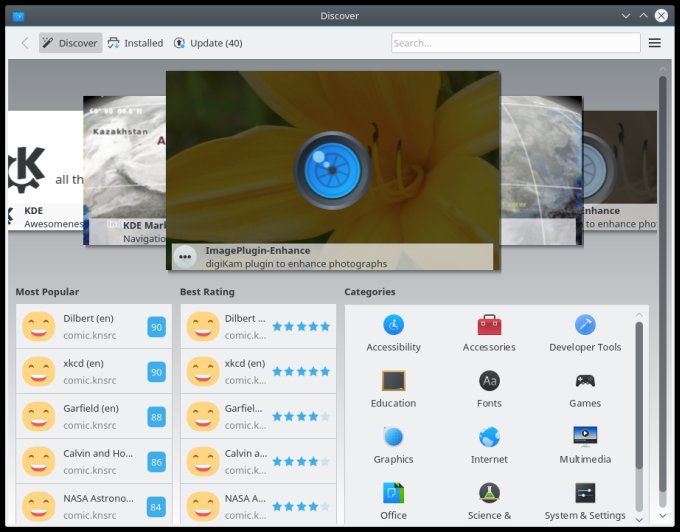Open the hamburger menu
The height and width of the screenshot is (532, 680).
(655, 43)
